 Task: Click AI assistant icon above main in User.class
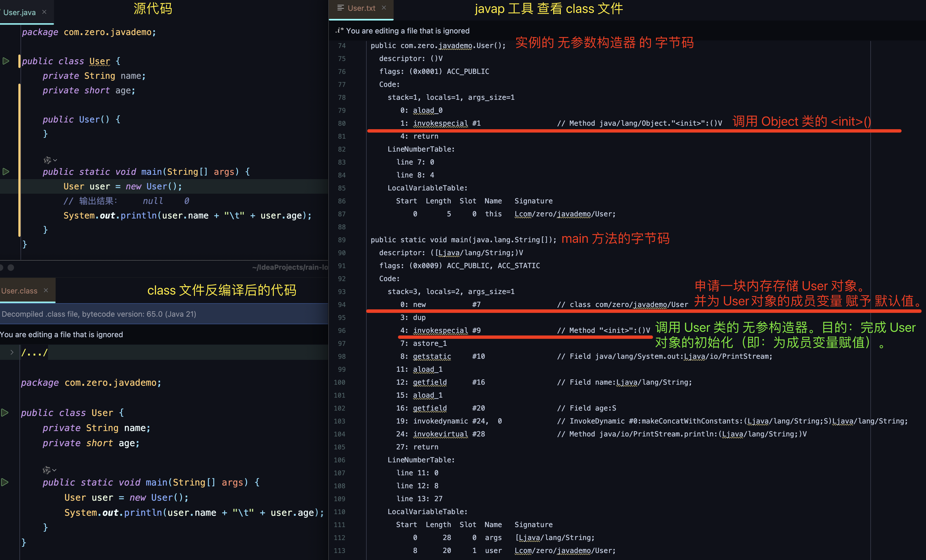pos(46,470)
